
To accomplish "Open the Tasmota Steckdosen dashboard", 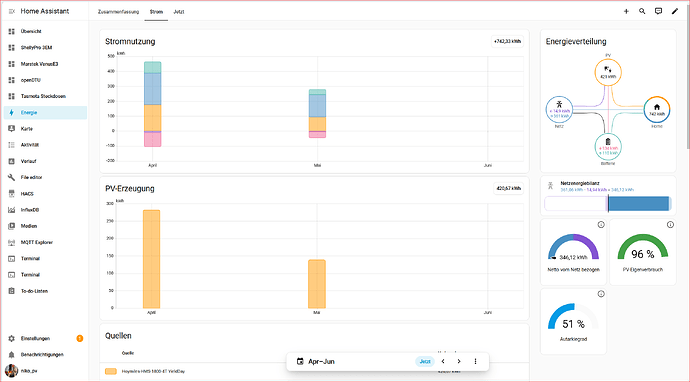I will click(45, 96).
